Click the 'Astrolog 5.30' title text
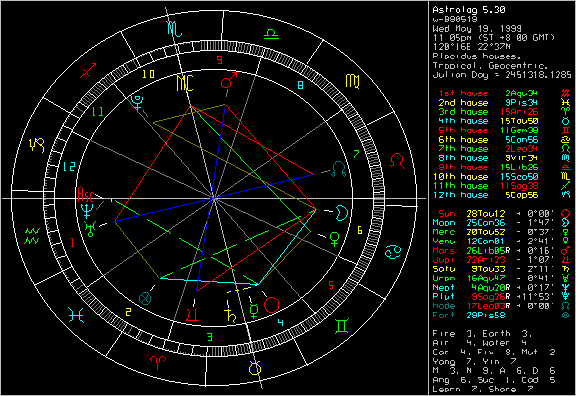 click(x=469, y=10)
